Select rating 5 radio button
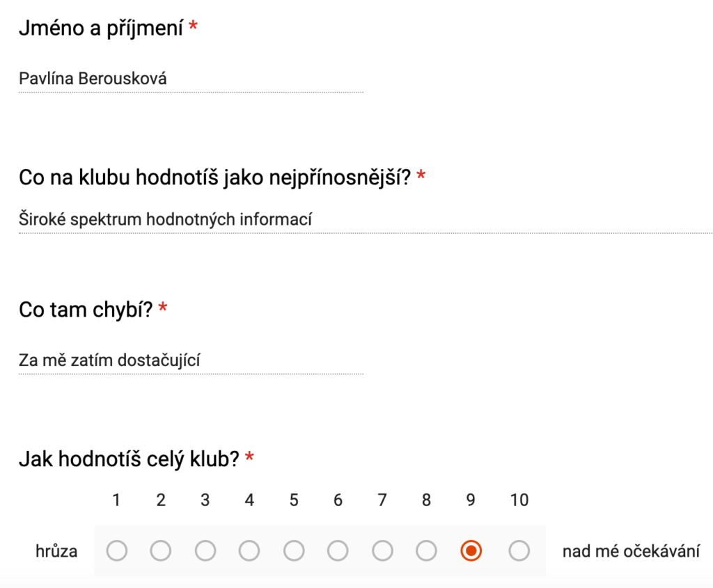The image size is (713, 588). tap(294, 550)
